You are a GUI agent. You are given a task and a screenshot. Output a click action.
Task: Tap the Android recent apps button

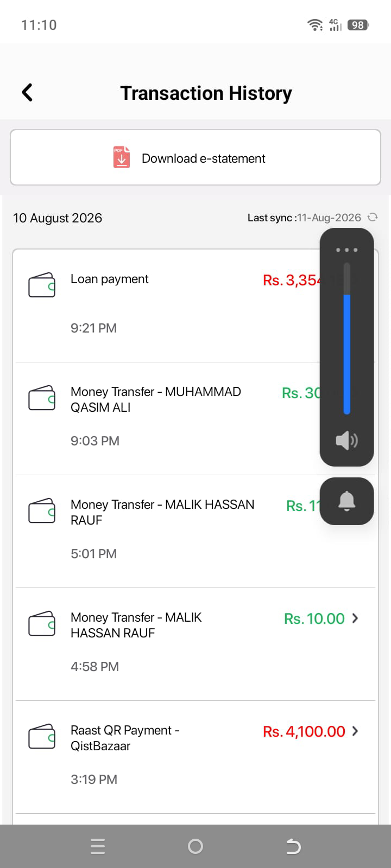pyautogui.click(x=98, y=846)
